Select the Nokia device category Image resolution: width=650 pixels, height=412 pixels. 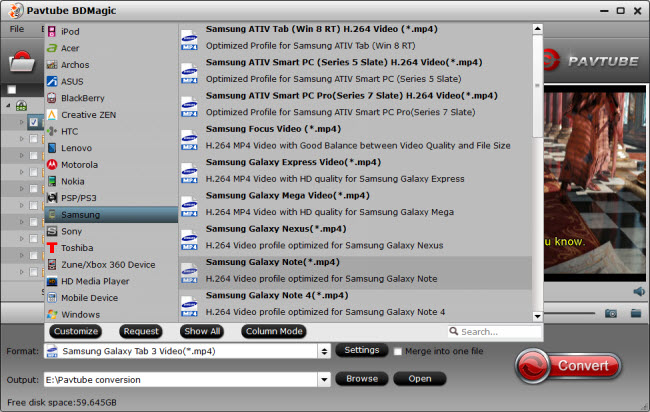click(x=111, y=181)
